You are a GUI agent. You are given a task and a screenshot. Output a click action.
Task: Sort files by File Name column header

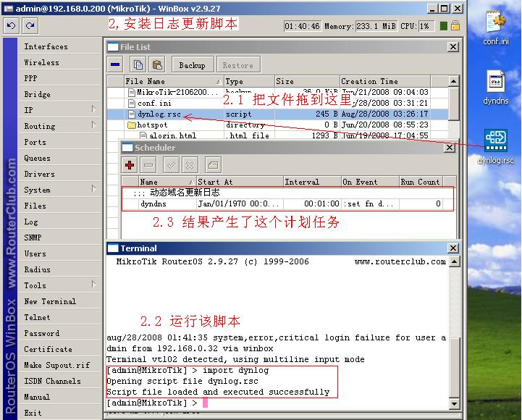pyautogui.click(x=174, y=81)
